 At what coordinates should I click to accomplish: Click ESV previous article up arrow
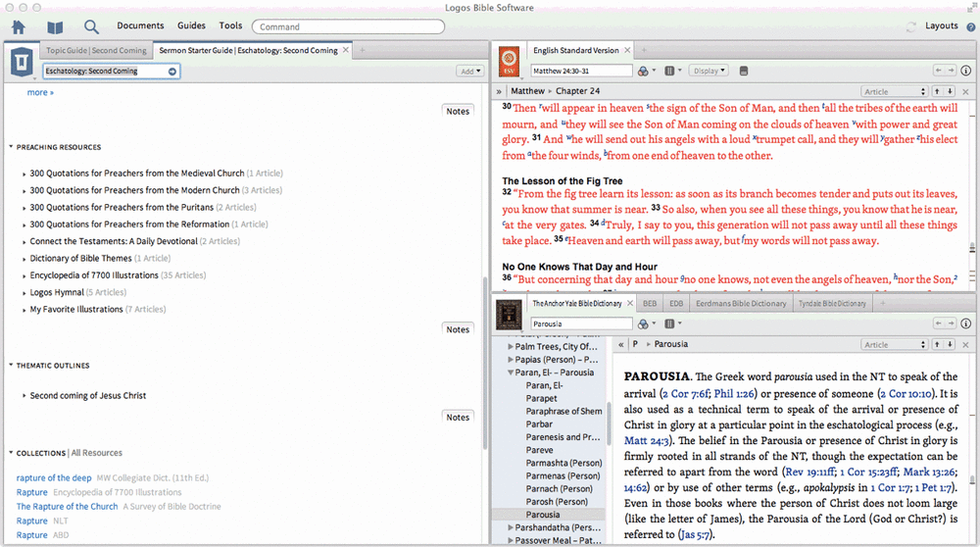click(x=937, y=91)
